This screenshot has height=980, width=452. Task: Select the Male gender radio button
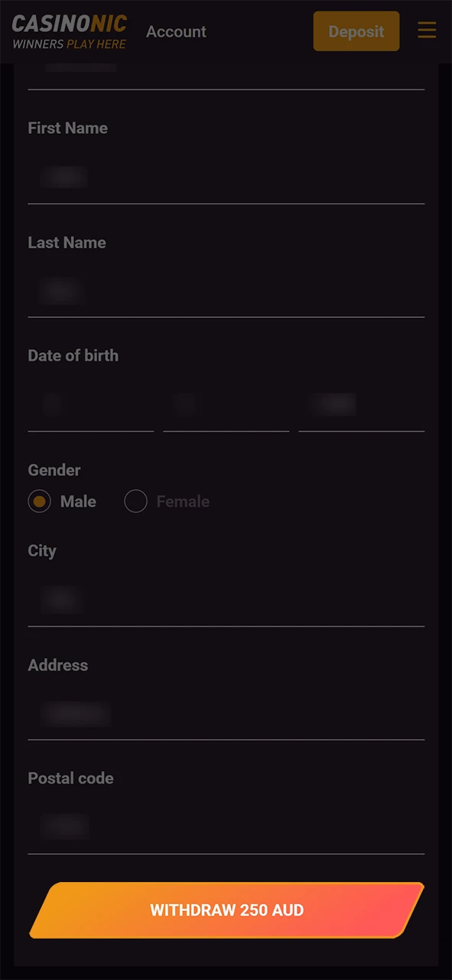pyautogui.click(x=39, y=501)
